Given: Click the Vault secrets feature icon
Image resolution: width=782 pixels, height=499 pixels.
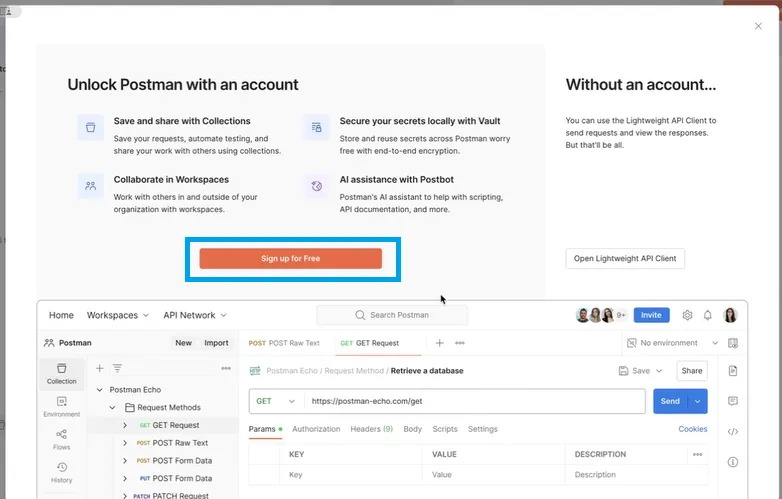Looking at the screenshot, I should click(316, 127).
